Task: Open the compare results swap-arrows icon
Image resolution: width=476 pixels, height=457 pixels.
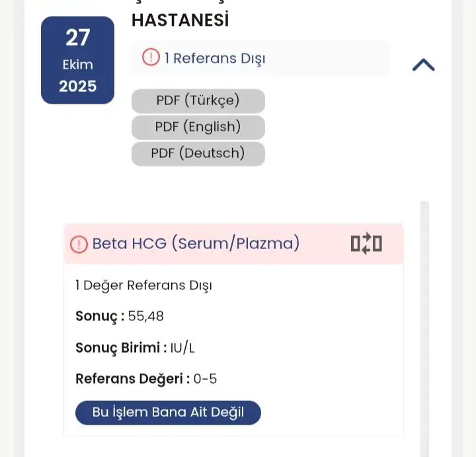Action: click(366, 244)
